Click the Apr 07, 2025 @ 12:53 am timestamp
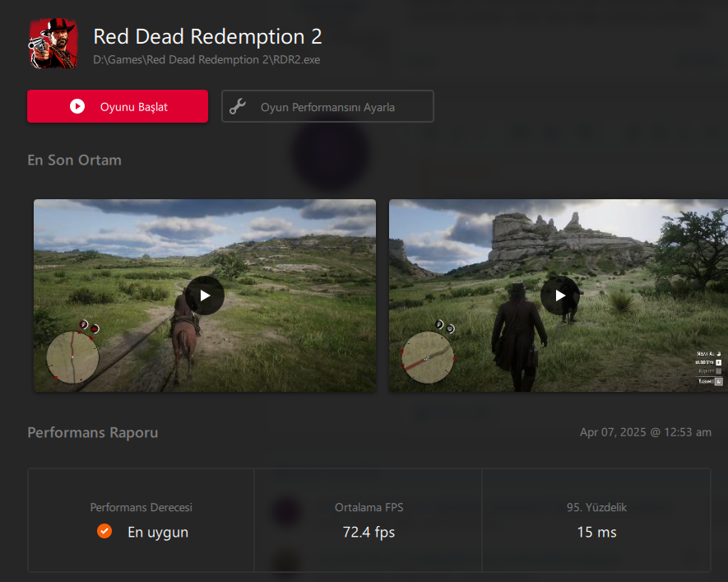The image size is (728, 582). tap(646, 432)
